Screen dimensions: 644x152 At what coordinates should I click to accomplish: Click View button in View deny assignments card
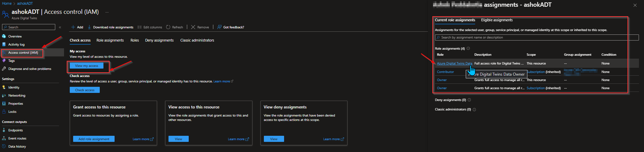274,139
